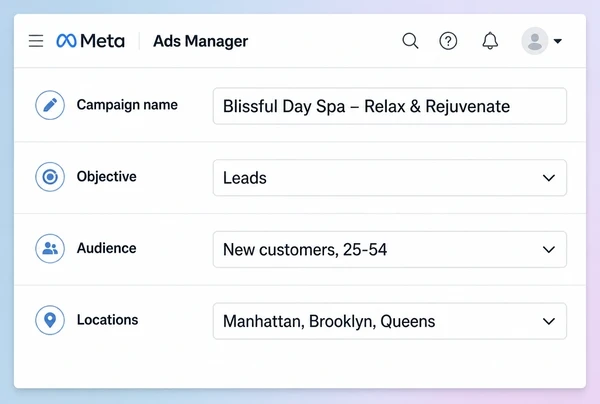600x404 pixels.
Task: Open help via question mark icon
Action: (448, 41)
